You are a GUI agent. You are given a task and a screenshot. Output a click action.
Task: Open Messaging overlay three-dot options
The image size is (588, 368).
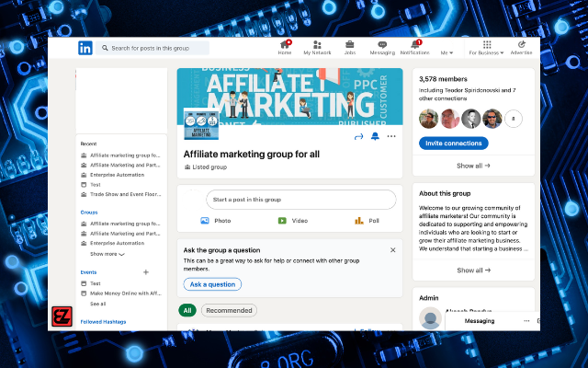tap(526, 321)
